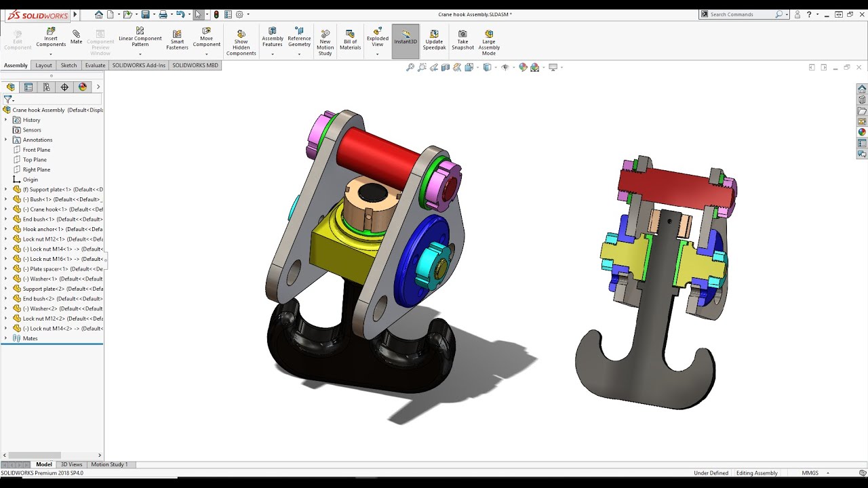Open Exploded View dropdown arrow
The height and width of the screenshot is (488, 868).
pyautogui.click(x=378, y=54)
